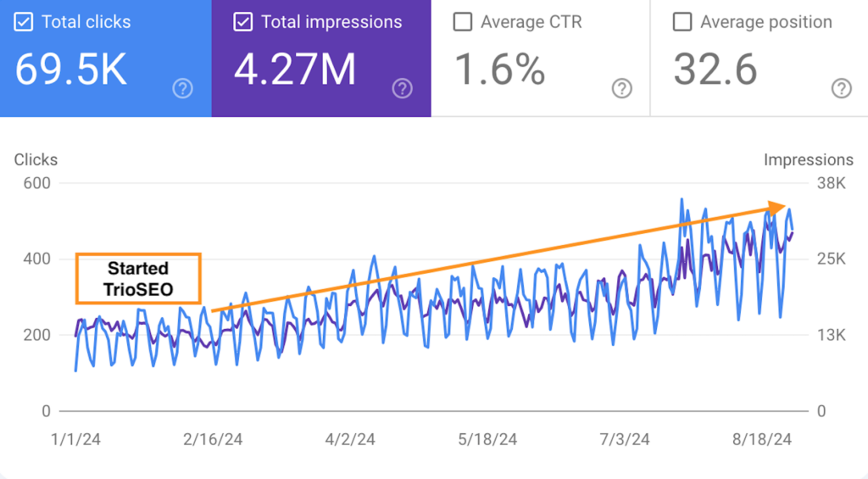Click the 69.5K total clicks value
Screen dimensions: 868x479
click(x=71, y=70)
